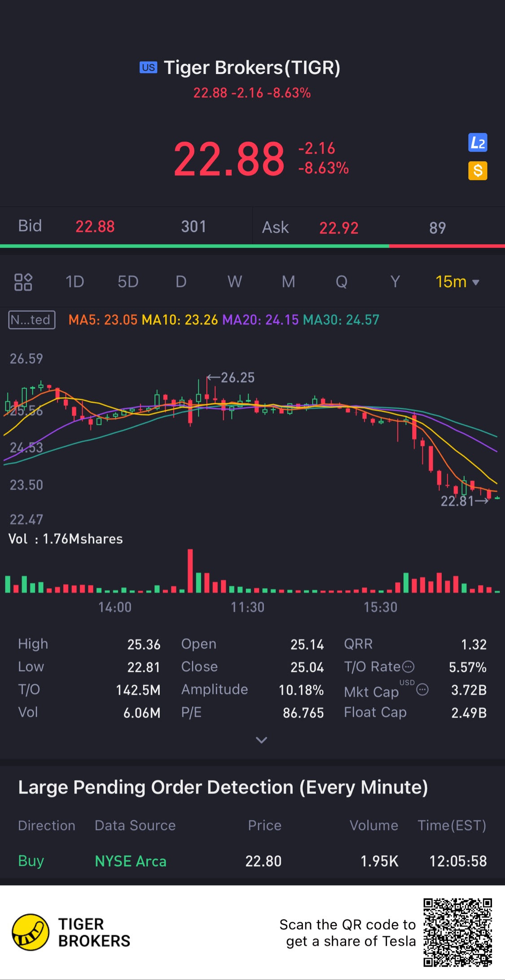505x980 pixels.
Task: Tap the bid size 301
Action: [194, 227]
